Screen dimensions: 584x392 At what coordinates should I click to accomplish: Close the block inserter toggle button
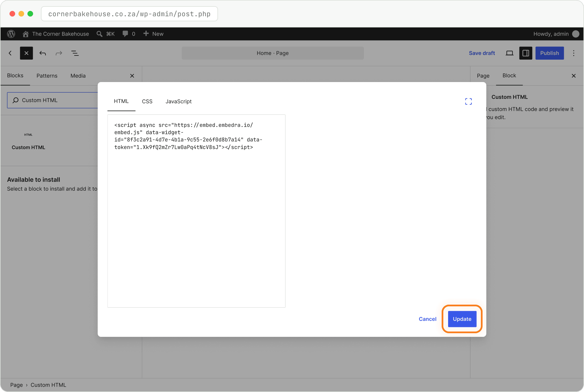26,53
